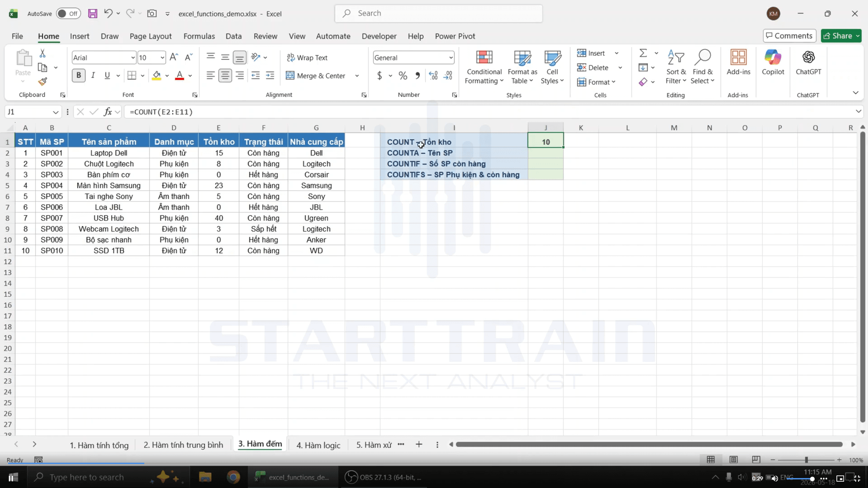Toggle Bold formatting

click(x=79, y=76)
